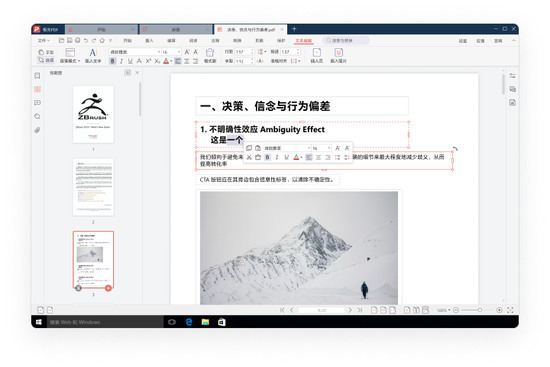Viewport: 550px width, 367px height.
Task: Click the insert image icon in ribbon
Action: coord(338,53)
